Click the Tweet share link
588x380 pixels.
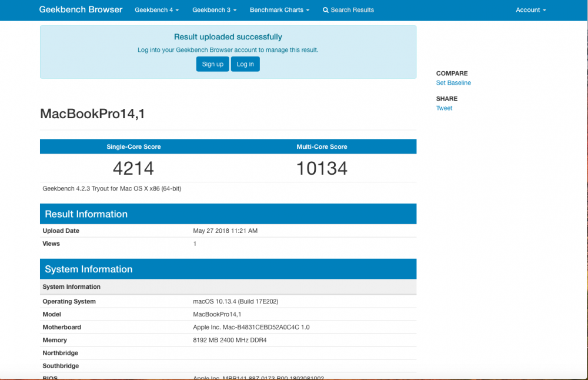pyautogui.click(x=444, y=108)
